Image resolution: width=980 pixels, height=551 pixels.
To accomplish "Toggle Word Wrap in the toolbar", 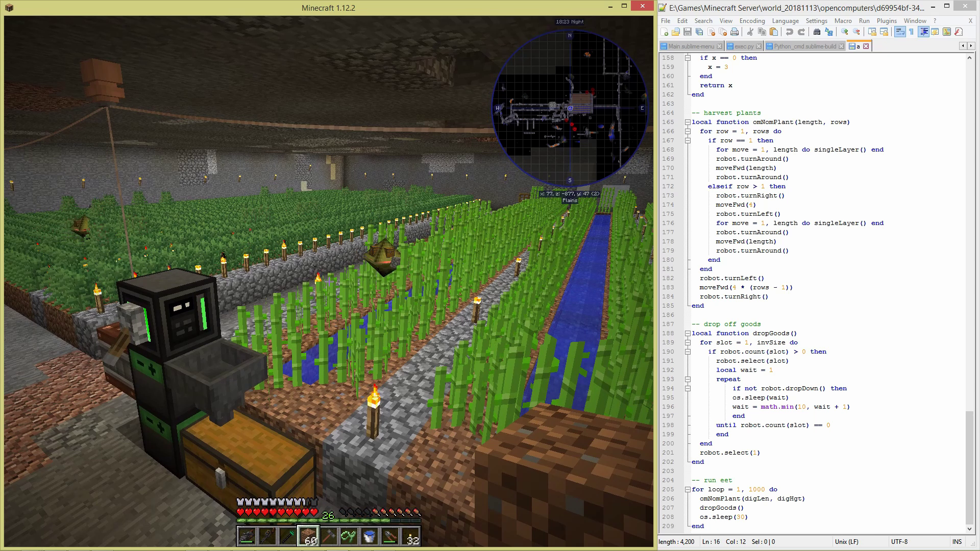I will (x=900, y=32).
